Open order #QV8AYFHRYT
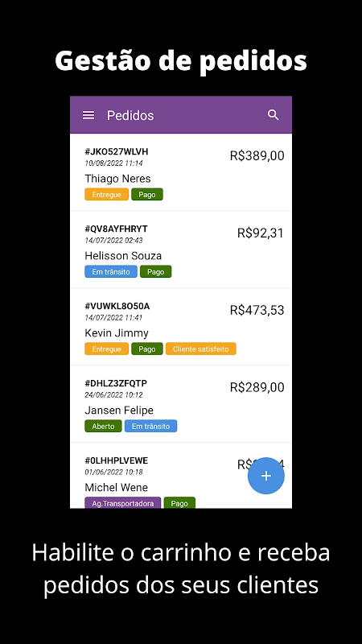This screenshot has width=362, height=644. (180, 250)
